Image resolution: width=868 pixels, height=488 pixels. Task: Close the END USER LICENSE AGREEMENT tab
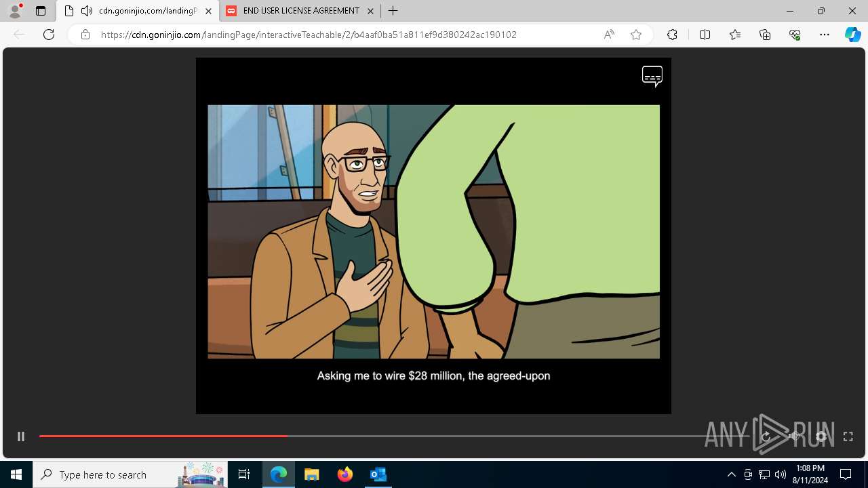tap(370, 11)
